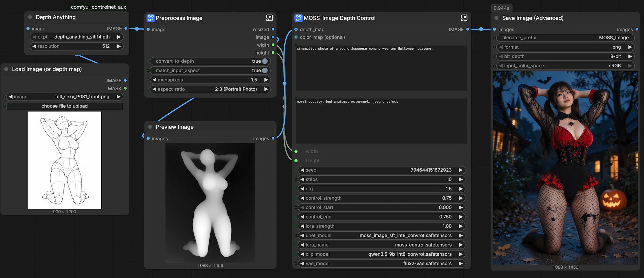Collapse the Depth Anything node using its header dot
The image size is (644, 278).
(30, 17)
